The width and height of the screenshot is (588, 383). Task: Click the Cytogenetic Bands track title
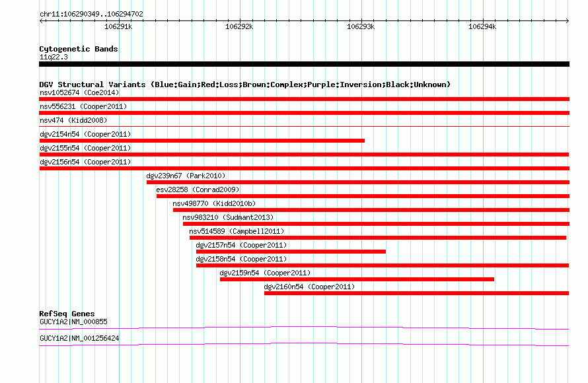click(x=79, y=49)
